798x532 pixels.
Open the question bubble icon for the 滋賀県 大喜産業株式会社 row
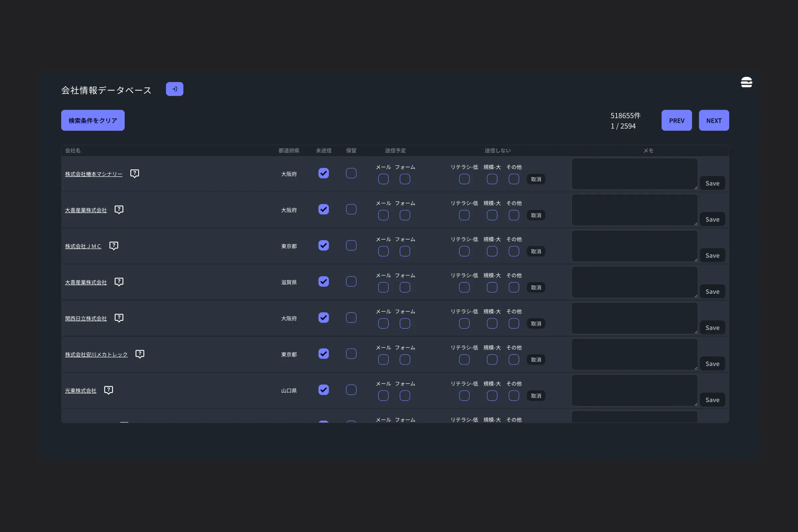pyautogui.click(x=119, y=282)
